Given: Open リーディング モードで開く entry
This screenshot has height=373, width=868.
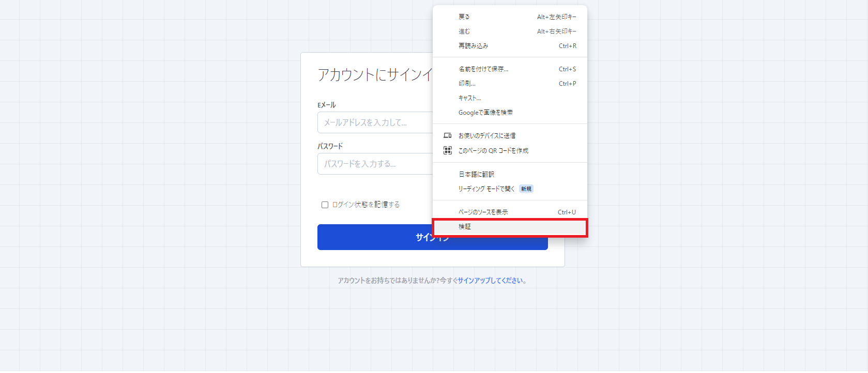Looking at the screenshot, I should [510, 189].
